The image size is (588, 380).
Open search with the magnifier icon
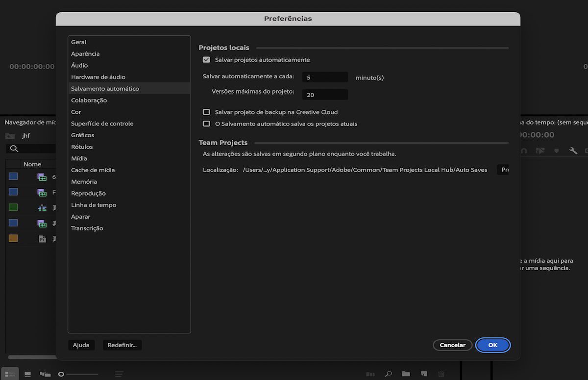pyautogui.click(x=387, y=374)
